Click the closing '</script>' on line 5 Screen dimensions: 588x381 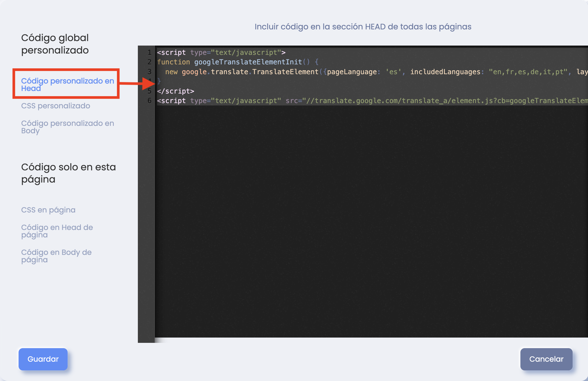[x=175, y=91]
